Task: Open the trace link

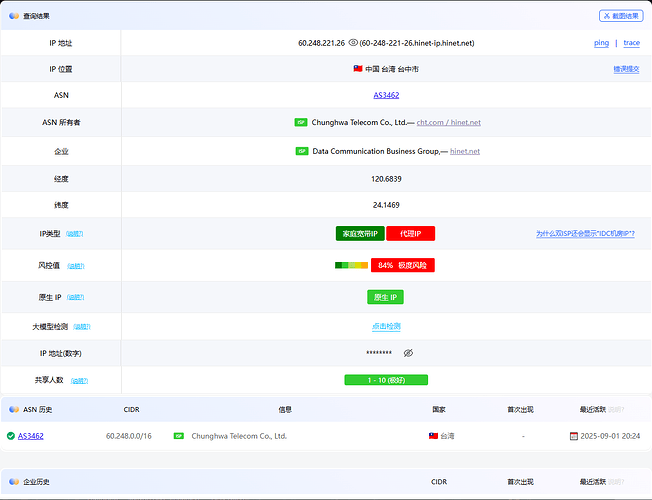Action: 631,43
